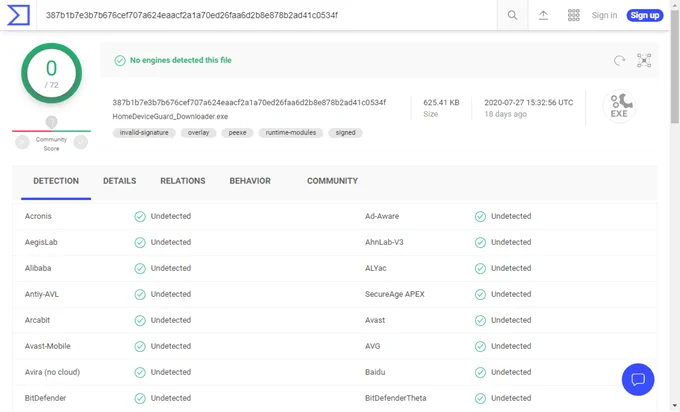Image resolution: width=680 pixels, height=412 pixels.
Task: Click the EXE file type icon
Action: coord(619,105)
